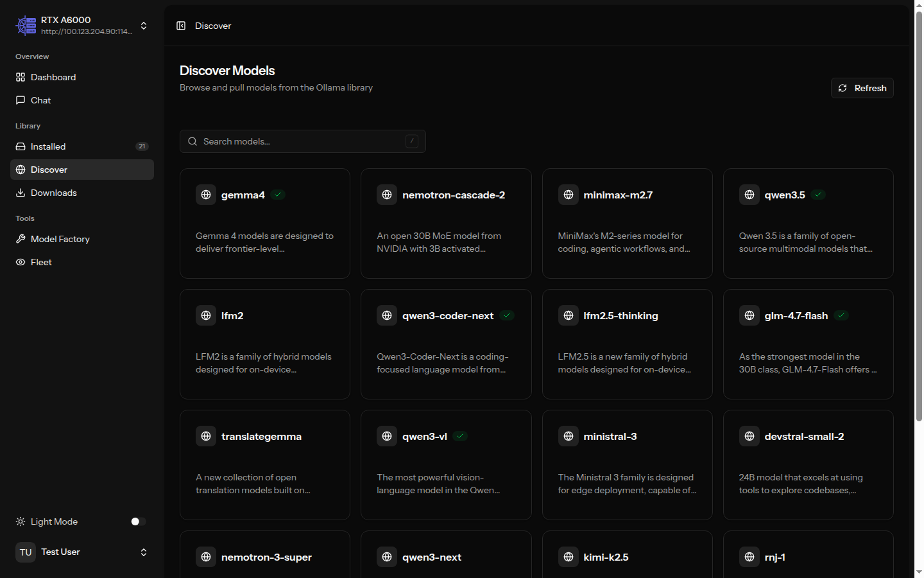Expand the Test User account menu
The height and width of the screenshot is (578, 924).
click(144, 552)
